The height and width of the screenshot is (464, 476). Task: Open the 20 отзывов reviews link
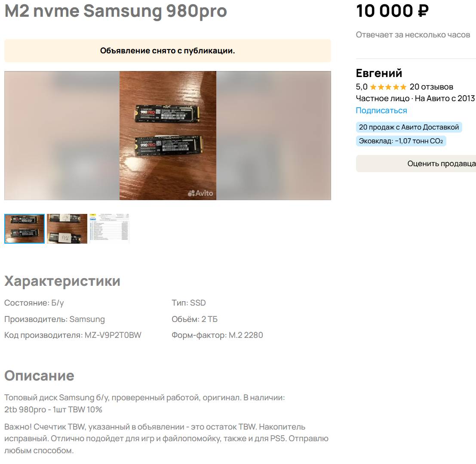tap(431, 87)
